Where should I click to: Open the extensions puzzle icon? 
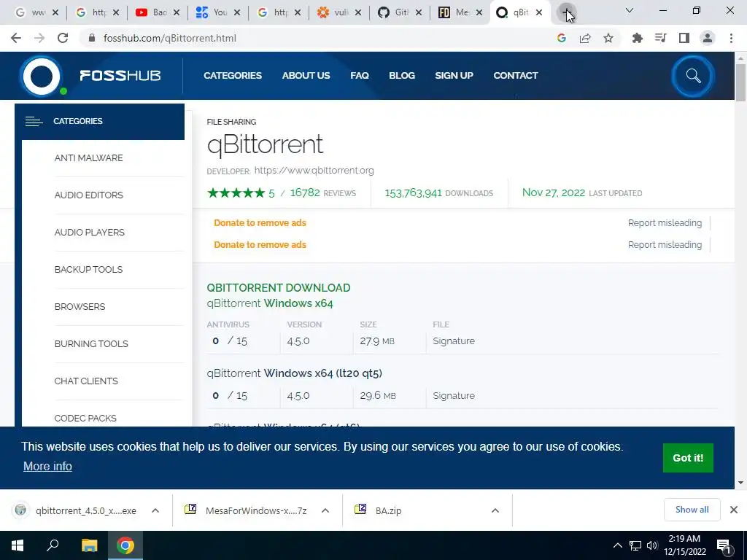tap(637, 38)
